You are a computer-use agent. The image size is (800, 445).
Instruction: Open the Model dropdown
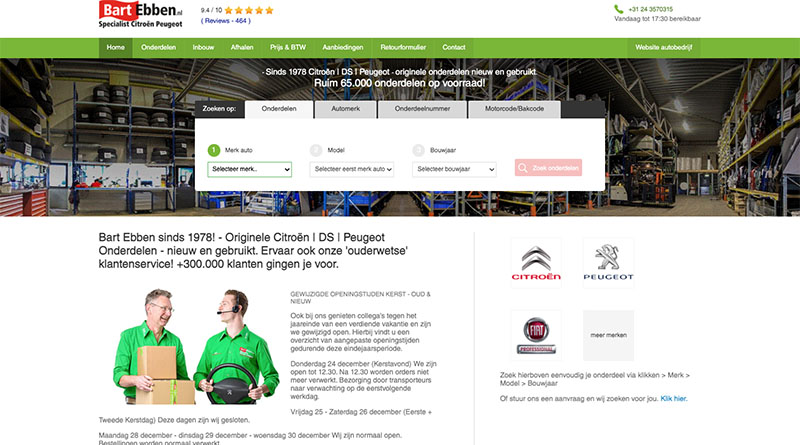tap(352, 169)
